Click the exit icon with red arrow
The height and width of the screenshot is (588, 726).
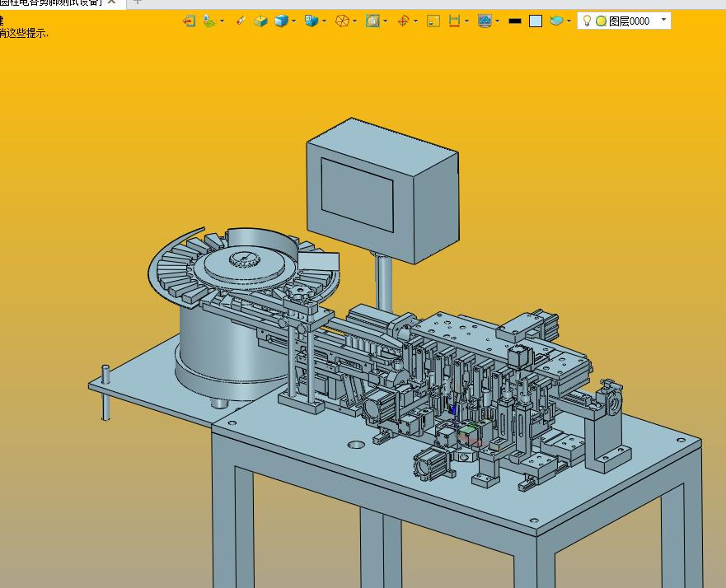[189, 21]
